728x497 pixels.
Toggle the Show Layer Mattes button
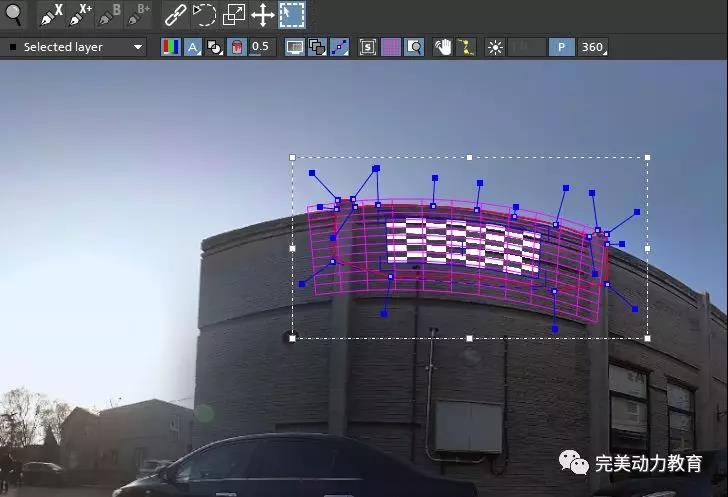pyautogui.click(x=214, y=47)
